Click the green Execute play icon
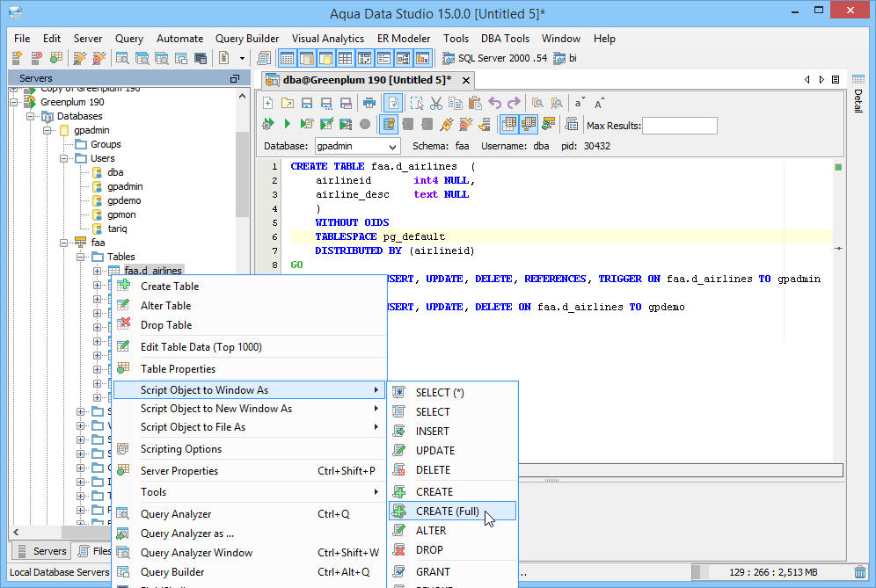Screen dimensions: 876x588 point(287,124)
